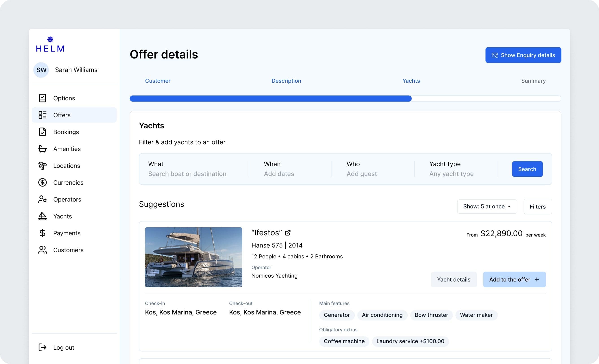Go to the Summary step tab

point(533,81)
